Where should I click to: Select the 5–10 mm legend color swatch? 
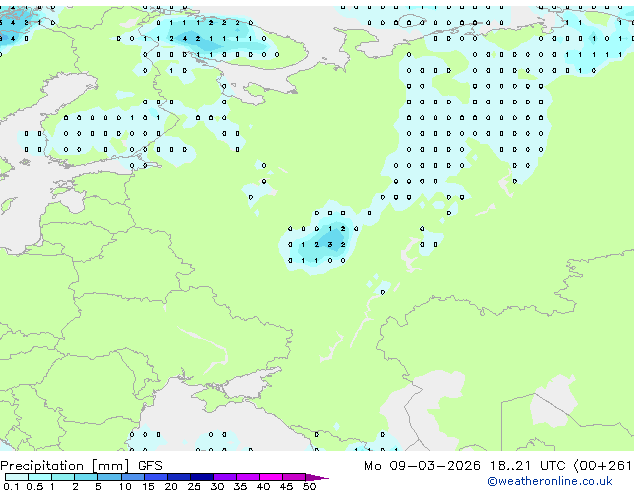point(109,477)
